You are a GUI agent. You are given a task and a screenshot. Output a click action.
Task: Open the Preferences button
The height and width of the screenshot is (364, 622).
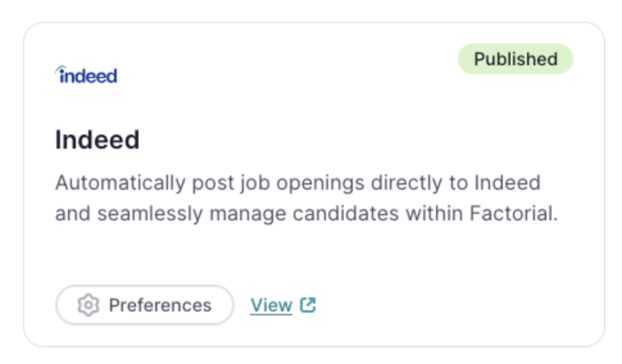pyautogui.click(x=145, y=305)
